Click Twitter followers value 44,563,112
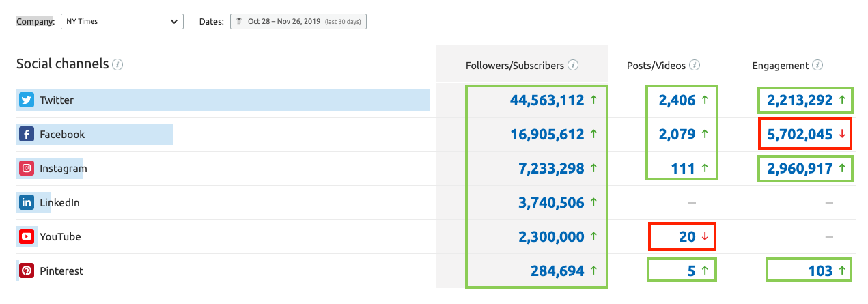 [547, 100]
